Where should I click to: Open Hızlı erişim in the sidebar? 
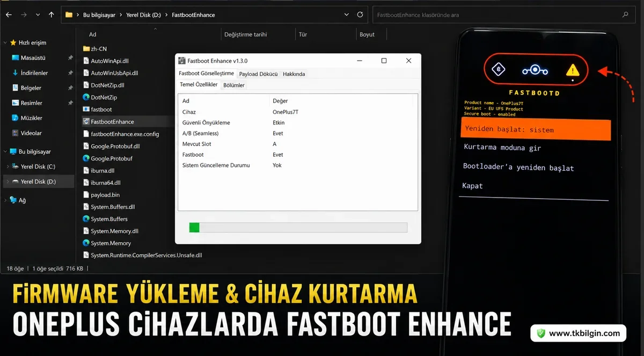(32, 42)
